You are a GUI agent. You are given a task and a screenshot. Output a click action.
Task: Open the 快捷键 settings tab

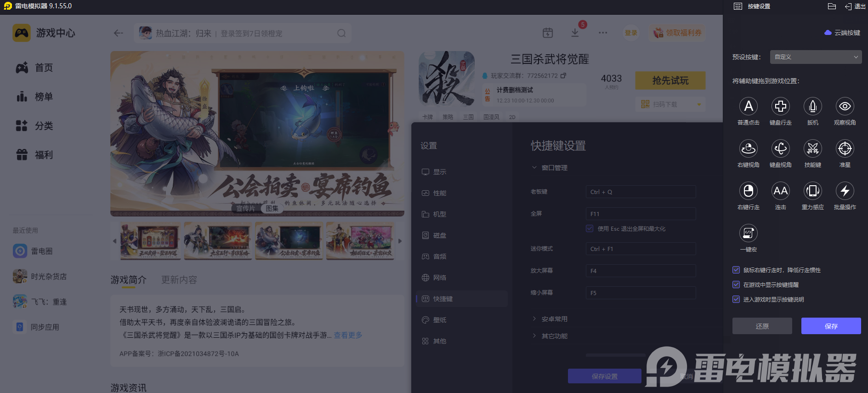(x=462, y=299)
